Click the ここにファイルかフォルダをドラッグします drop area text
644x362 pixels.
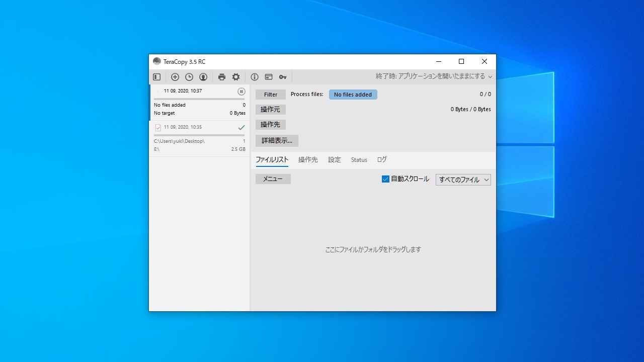[373, 249]
